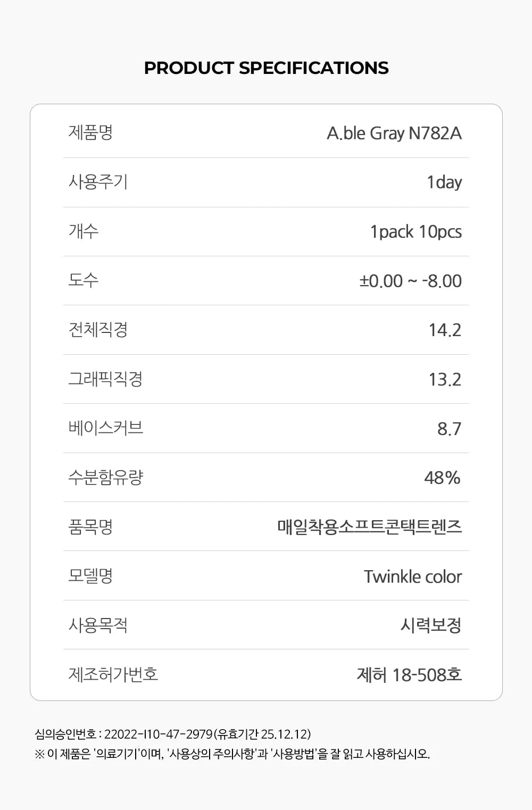532x810 pixels.
Task: Click the 의료기기 medical device notice line
Action: pyautogui.click(x=232, y=754)
